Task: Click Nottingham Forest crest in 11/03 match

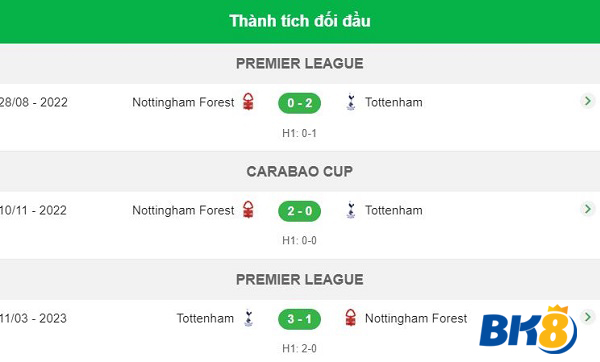Action: [350, 318]
